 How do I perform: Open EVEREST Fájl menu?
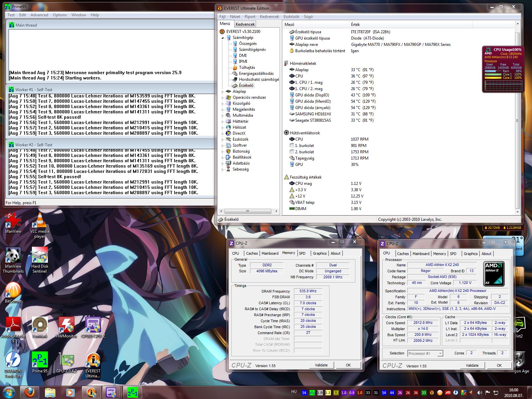point(222,17)
